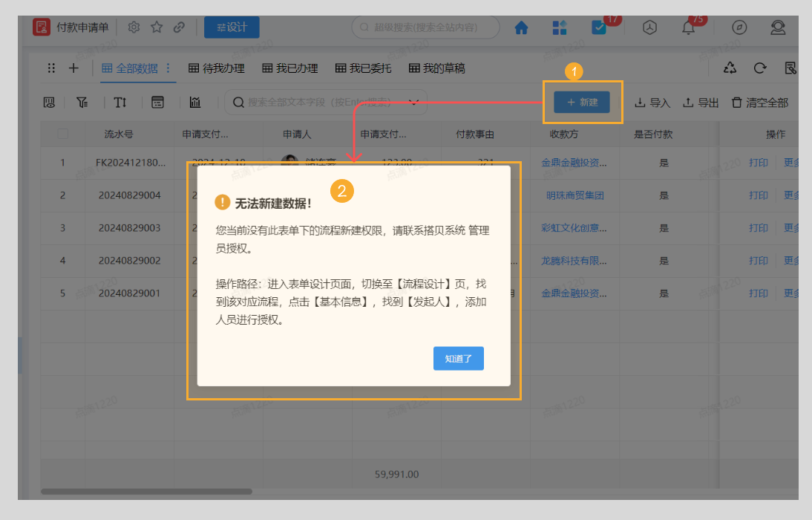Image resolution: width=812 pixels, height=520 pixels.
Task: Expand the search field dropdown arrow
Action: (x=414, y=103)
